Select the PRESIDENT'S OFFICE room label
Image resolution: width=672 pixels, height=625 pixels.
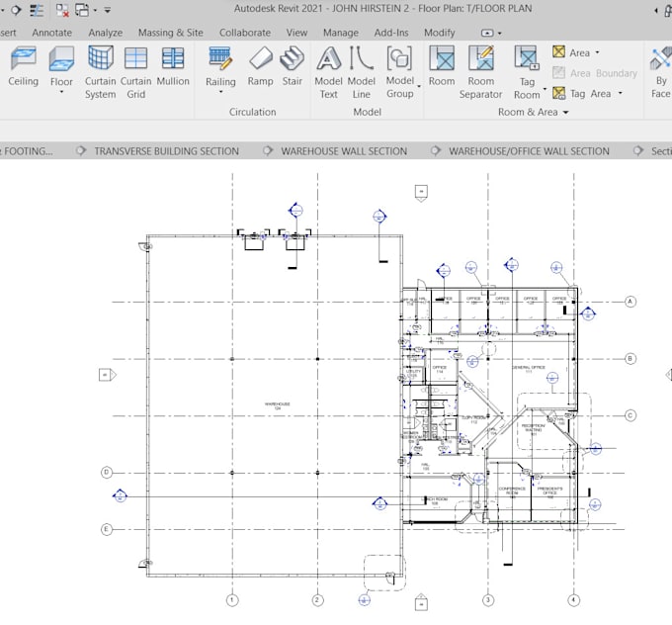click(x=549, y=491)
